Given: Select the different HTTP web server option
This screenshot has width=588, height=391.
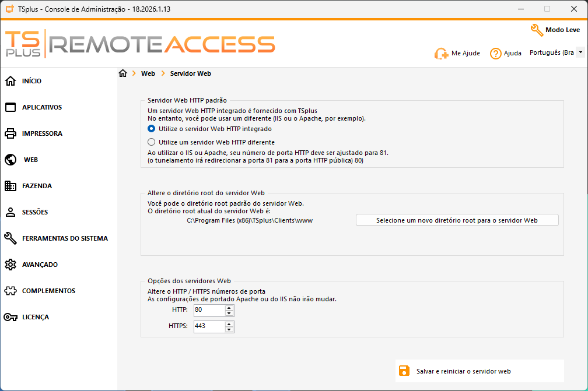Looking at the screenshot, I should (152, 142).
